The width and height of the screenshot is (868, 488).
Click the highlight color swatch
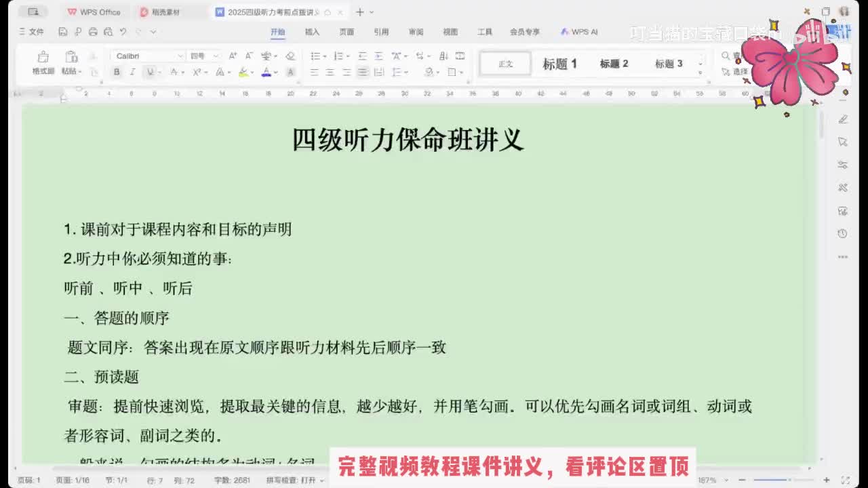(x=243, y=72)
